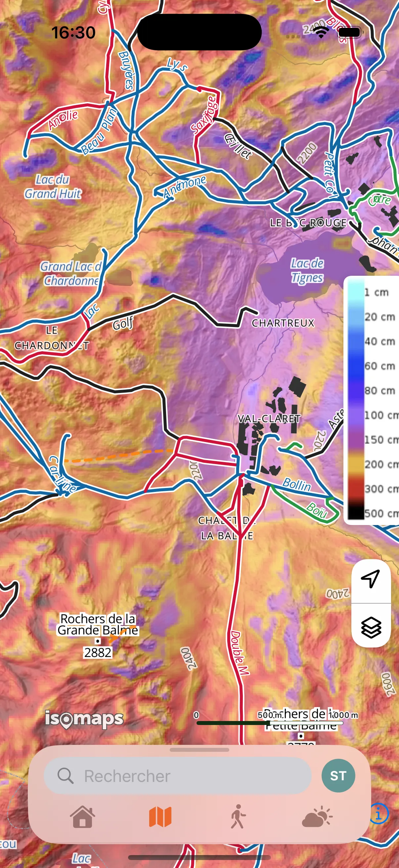This screenshot has width=399, height=868.
Task: Tap the magnifying glass search icon
Action: (65, 776)
